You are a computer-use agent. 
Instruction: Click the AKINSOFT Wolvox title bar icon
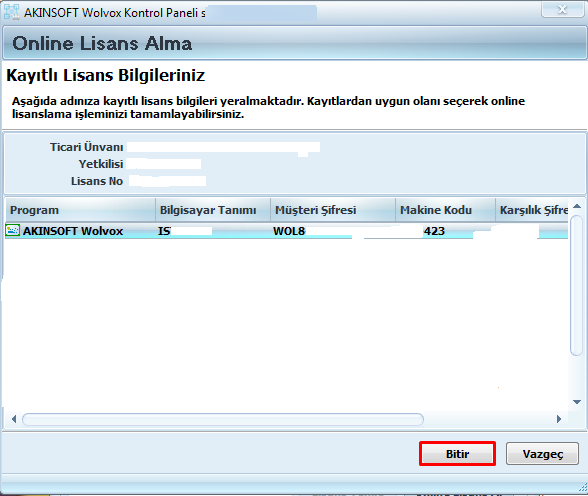11,12
